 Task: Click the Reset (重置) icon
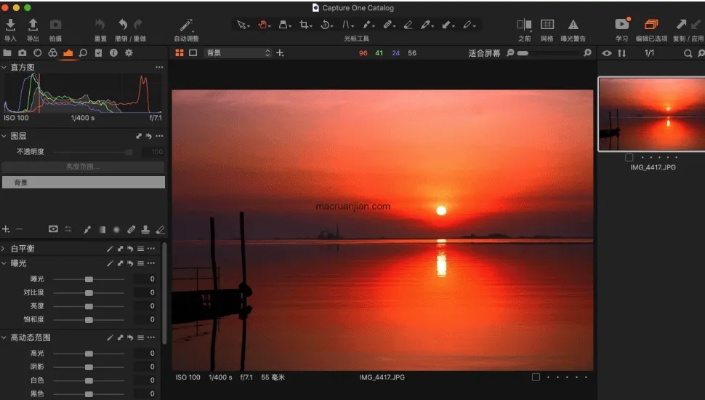click(x=100, y=24)
